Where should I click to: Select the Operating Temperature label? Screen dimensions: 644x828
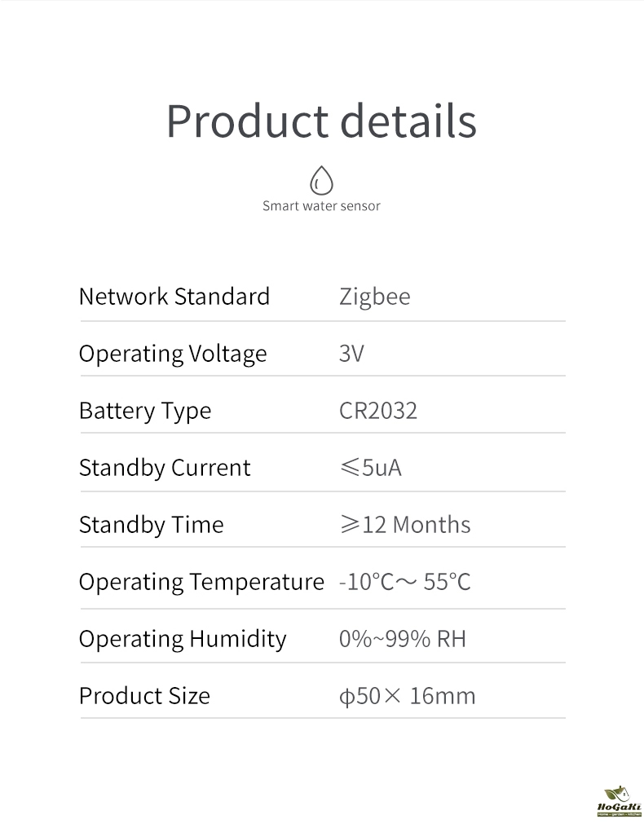pyautogui.click(x=201, y=582)
